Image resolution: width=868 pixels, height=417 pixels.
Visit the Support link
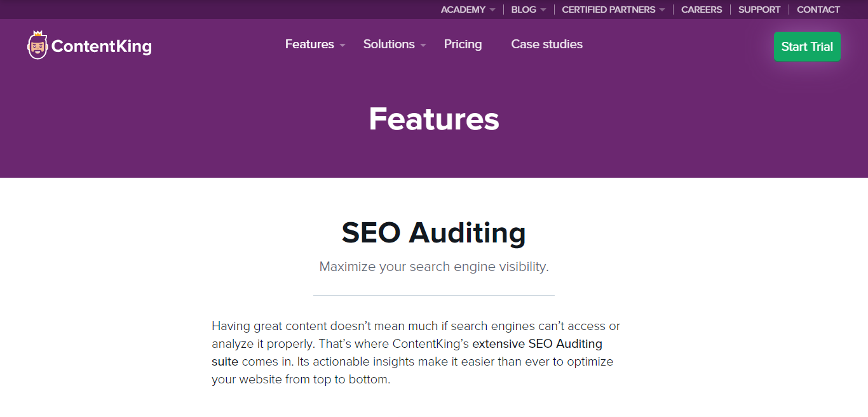[x=759, y=10]
